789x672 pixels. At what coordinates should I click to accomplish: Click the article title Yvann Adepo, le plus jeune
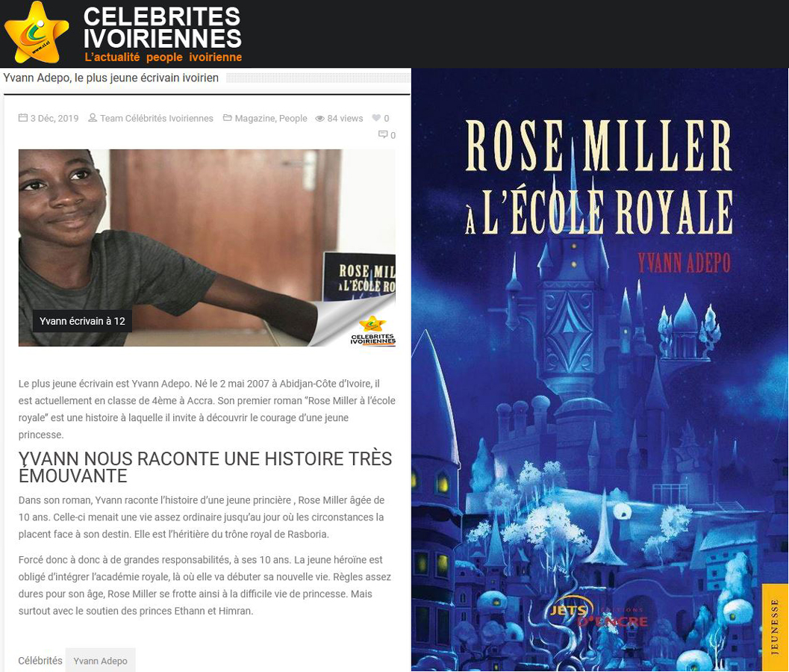tap(110, 78)
